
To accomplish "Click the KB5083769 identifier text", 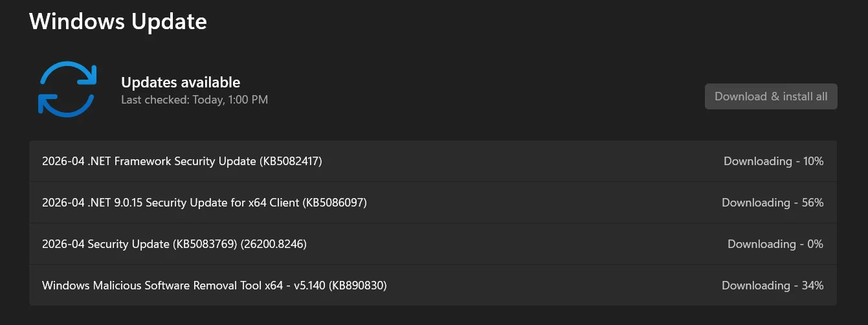I will click(205, 244).
